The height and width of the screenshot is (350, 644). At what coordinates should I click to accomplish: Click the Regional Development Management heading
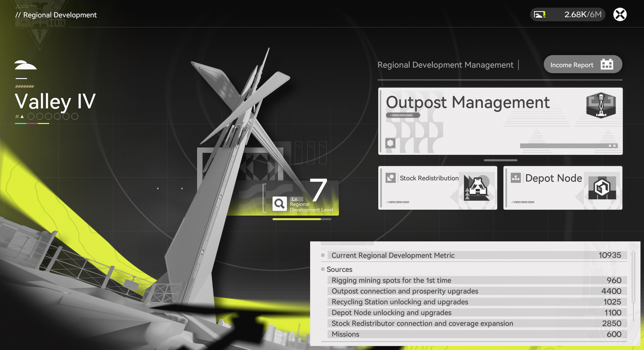coord(445,65)
